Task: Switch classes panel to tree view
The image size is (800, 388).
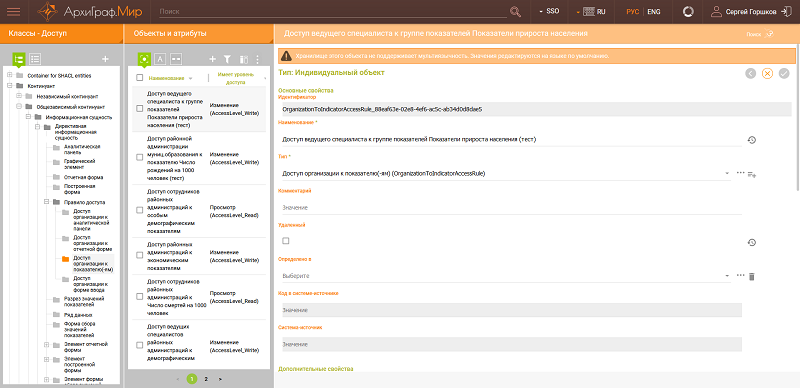Action: 19,59
